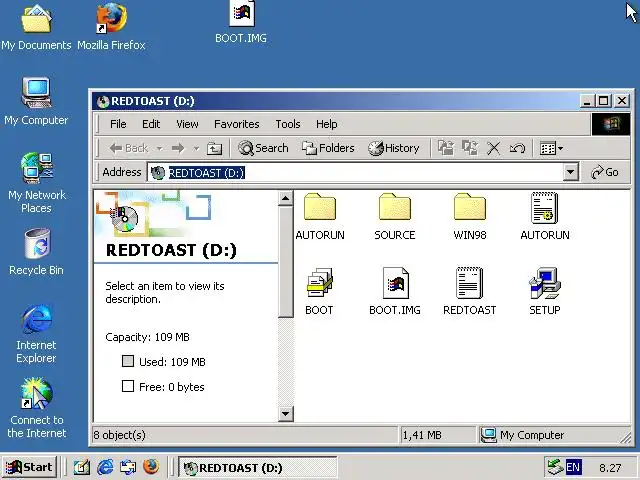The height and width of the screenshot is (480, 640).
Task: Select the BOOT catalog file
Action: (319, 292)
